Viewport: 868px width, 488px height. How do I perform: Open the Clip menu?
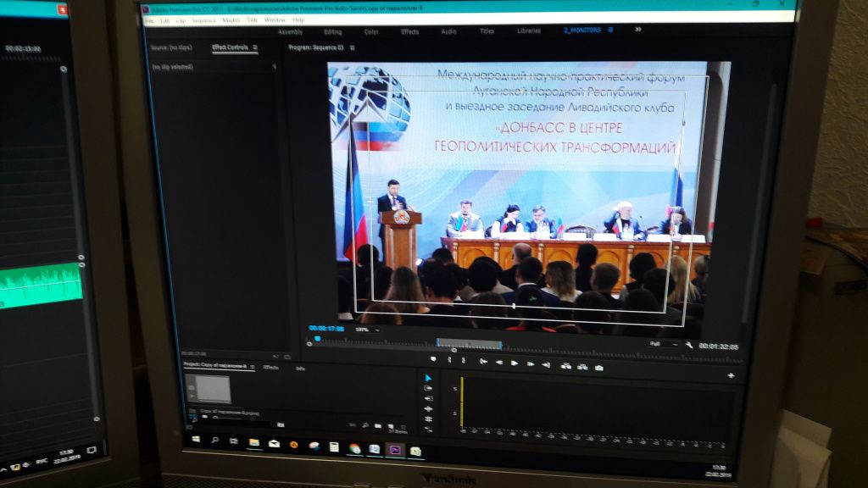coord(181,21)
